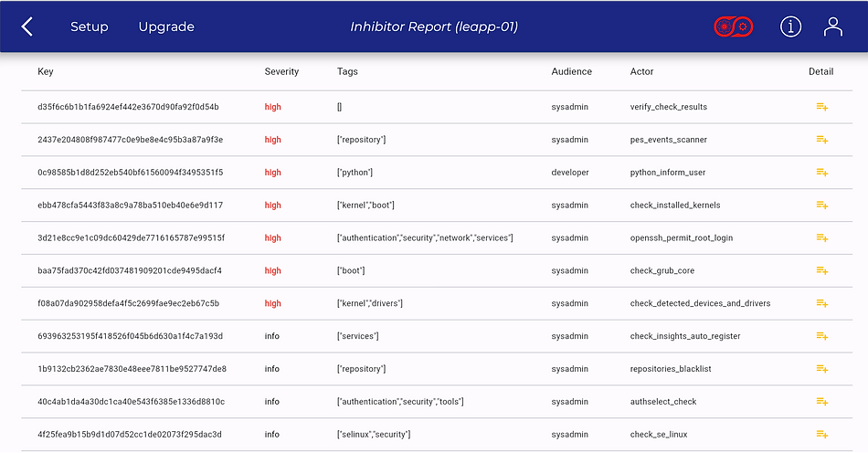
Task: Open detail for check_installed_kernels row
Action: 821,205
